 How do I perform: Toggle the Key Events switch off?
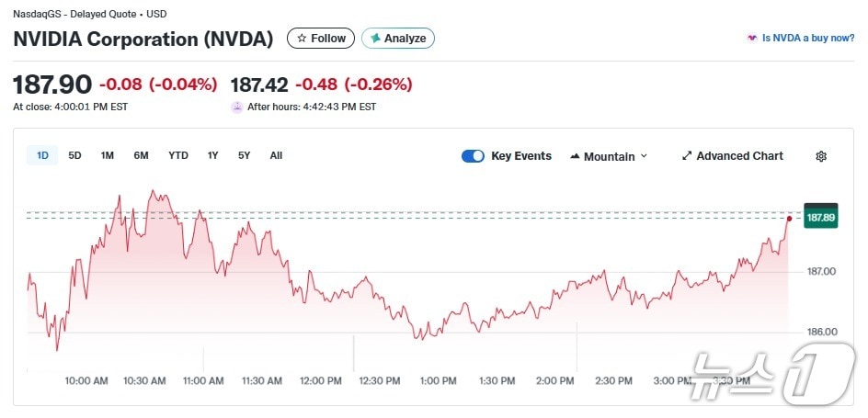473,156
